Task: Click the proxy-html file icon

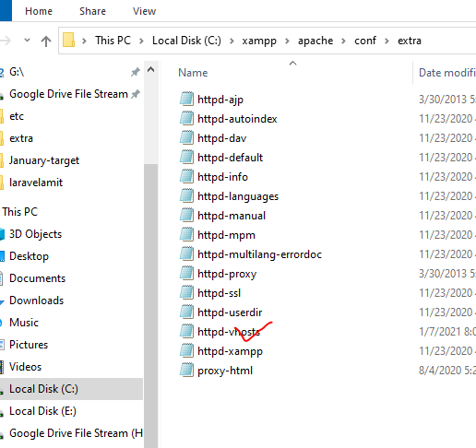Action: pos(186,370)
